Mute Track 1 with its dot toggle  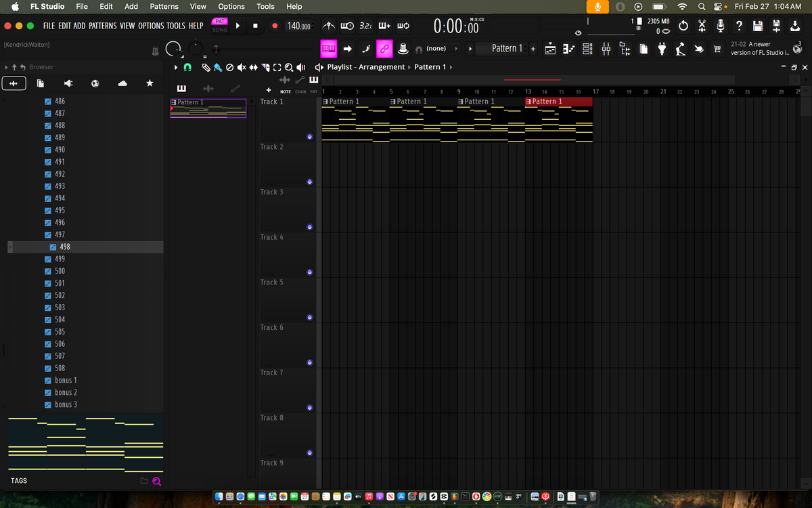(x=309, y=137)
